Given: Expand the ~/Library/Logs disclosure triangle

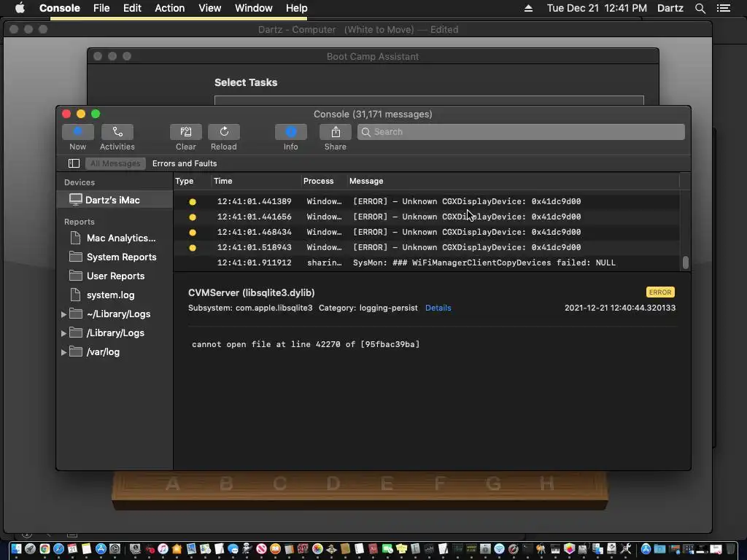Looking at the screenshot, I should 63,314.
